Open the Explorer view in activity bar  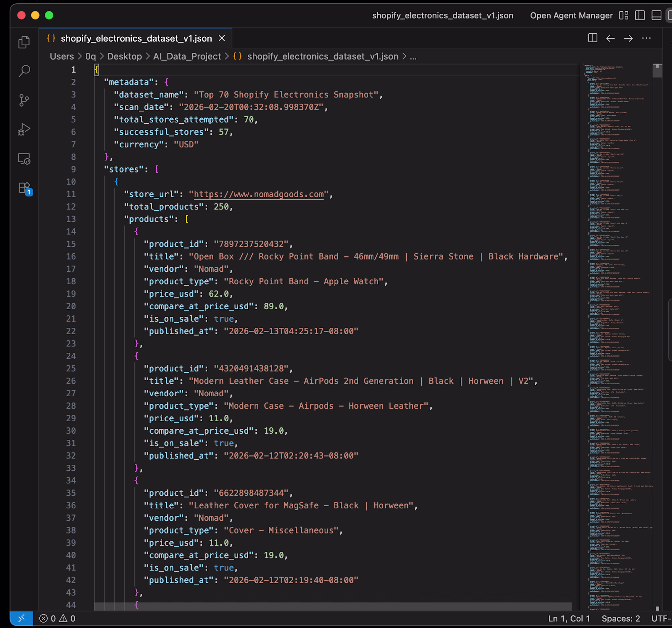tap(24, 42)
